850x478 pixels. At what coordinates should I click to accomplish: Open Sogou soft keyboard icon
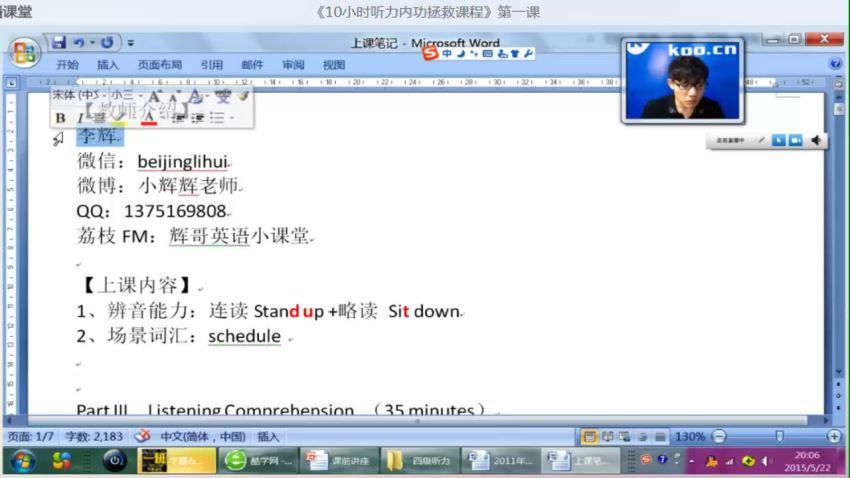[x=487, y=53]
